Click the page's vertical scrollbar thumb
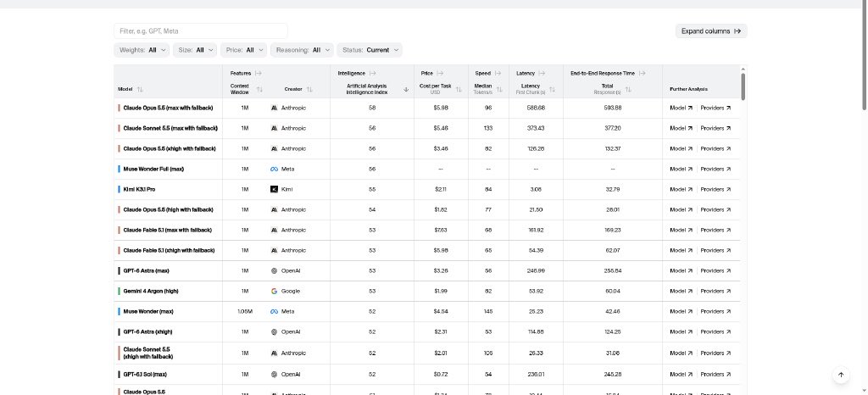This screenshot has width=868, height=395. pos(864,55)
